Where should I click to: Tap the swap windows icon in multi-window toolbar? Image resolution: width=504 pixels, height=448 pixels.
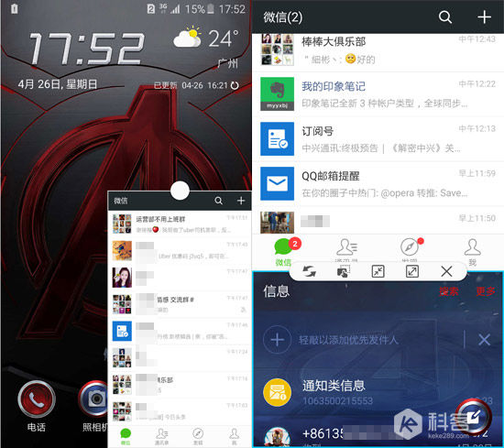click(x=309, y=271)
